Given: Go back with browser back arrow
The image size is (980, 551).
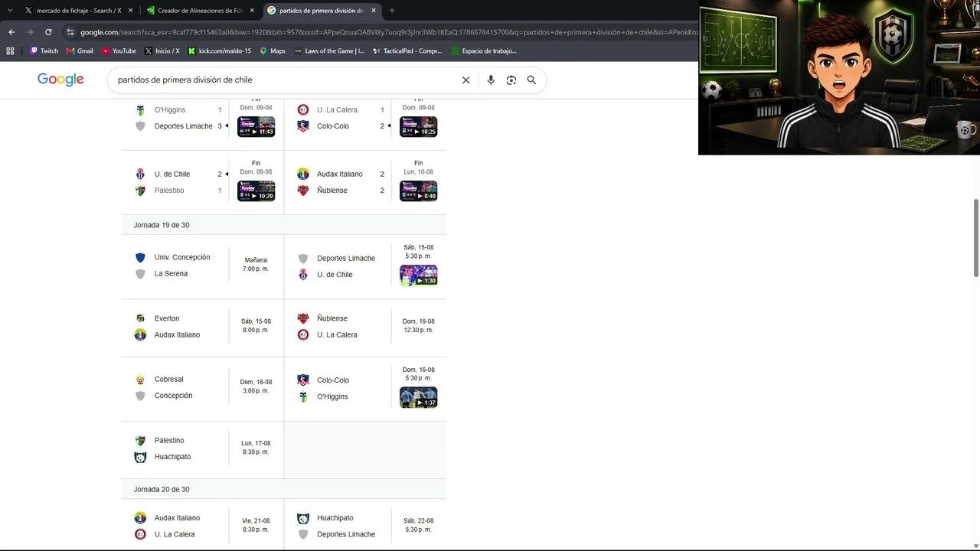Looking at the screenshot, I should (11, 32).
